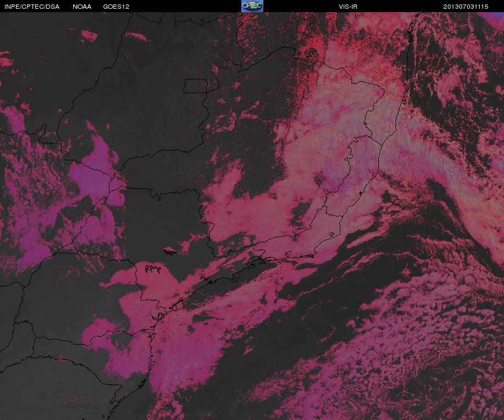The width and height of the screenshot is (504, 420).
Task: Select the INPE/CPTEC/DSA header text
Action: (32, 7)
